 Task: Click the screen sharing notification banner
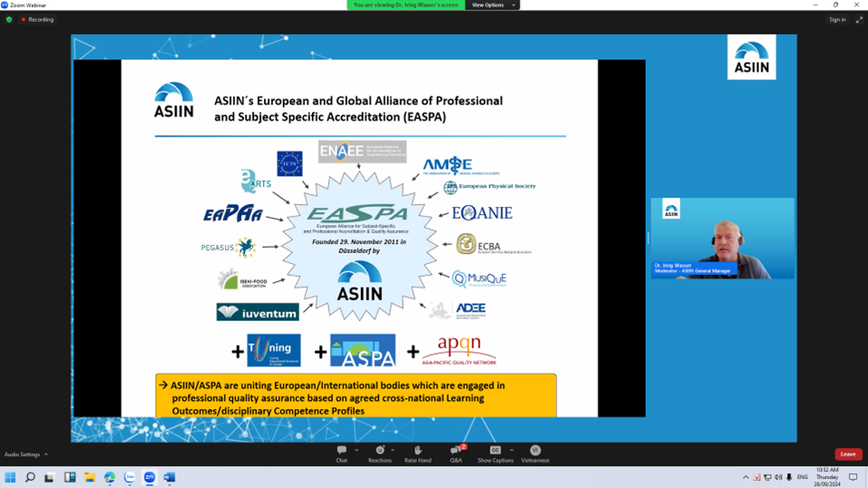(x=405, y=5)
